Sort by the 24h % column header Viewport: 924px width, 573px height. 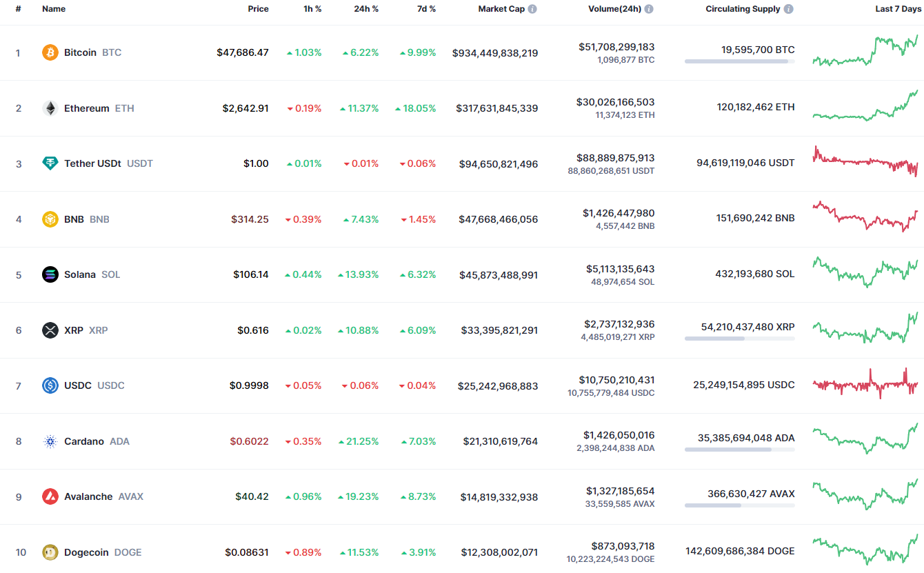(367, 9)
